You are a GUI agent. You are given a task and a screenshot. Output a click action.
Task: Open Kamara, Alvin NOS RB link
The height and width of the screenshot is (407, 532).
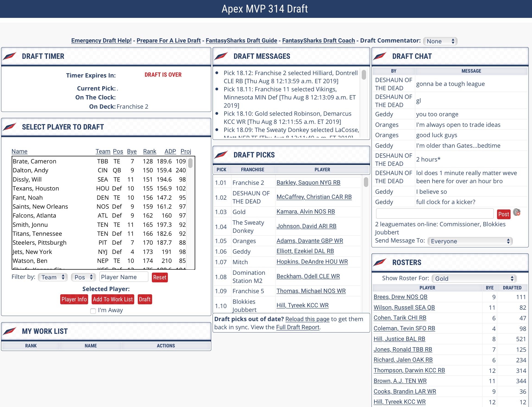click(x=306, y=212)
